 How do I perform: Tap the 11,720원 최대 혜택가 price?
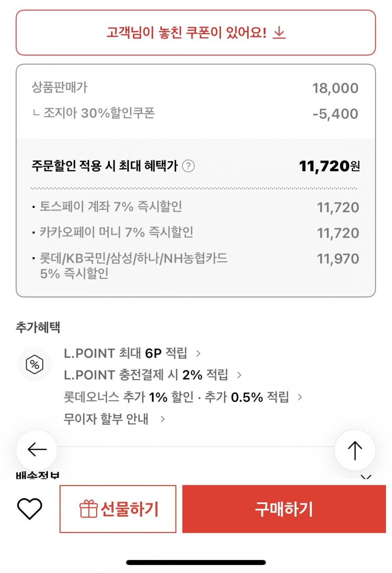click(x=329, y=166)
